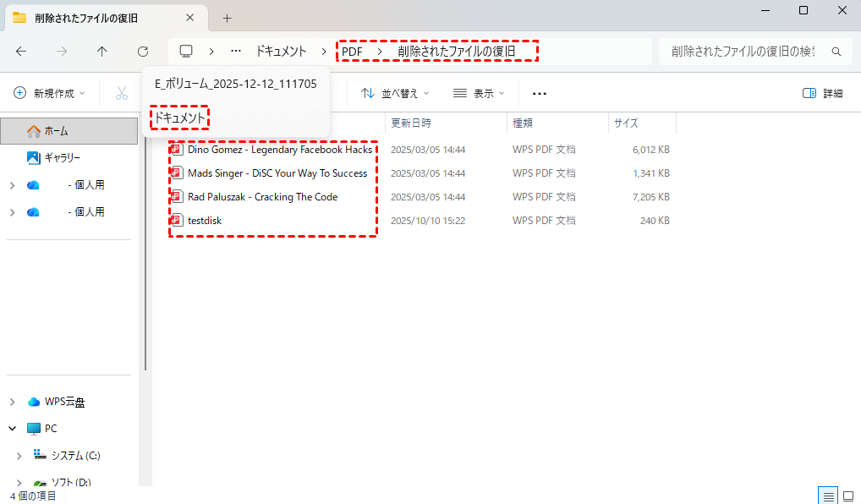
Task: Open the 表示 view dropdown
Action: tap(479, 93)
